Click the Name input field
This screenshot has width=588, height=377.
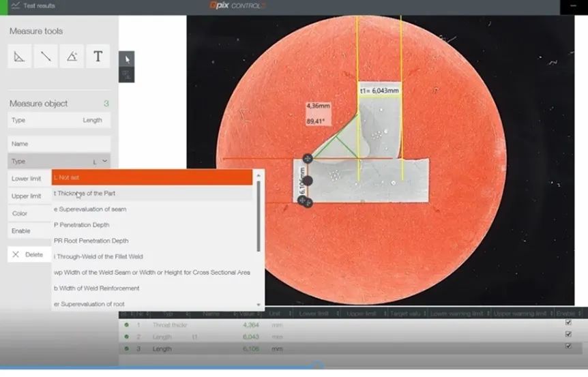coord(59,144)
